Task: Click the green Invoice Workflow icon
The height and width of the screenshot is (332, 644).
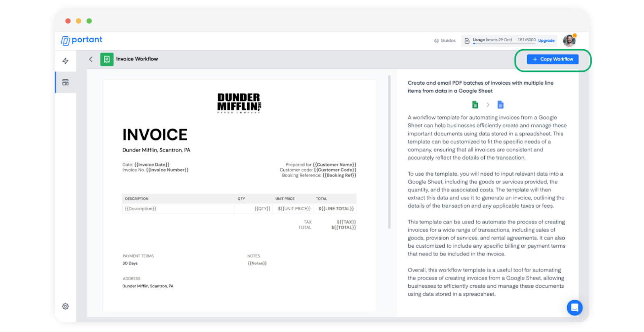Action: coord(107,59)
